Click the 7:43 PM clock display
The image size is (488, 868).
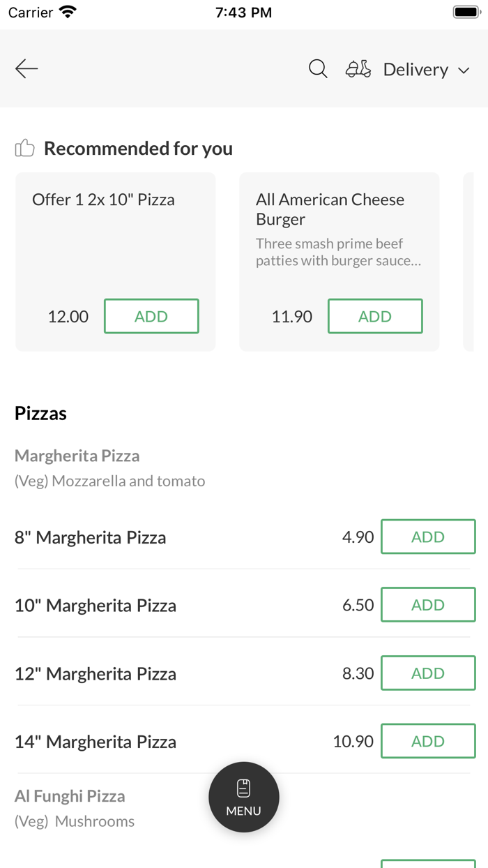[243, 11]
